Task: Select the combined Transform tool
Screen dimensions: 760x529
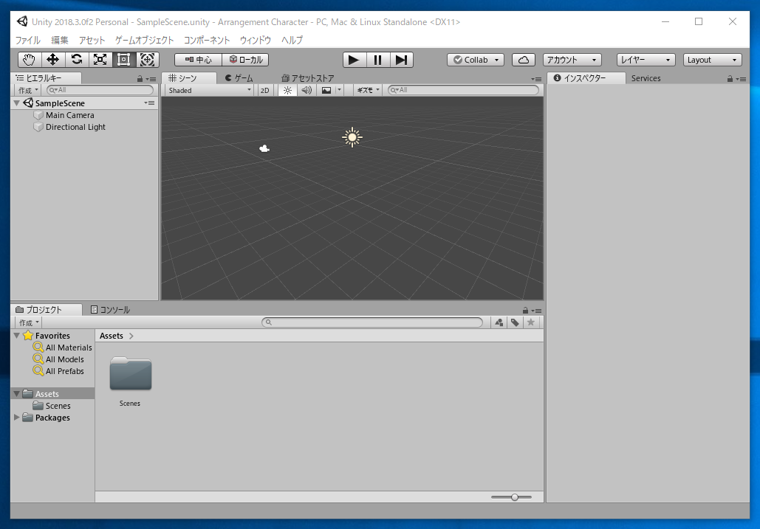Action: pos(147,60)
